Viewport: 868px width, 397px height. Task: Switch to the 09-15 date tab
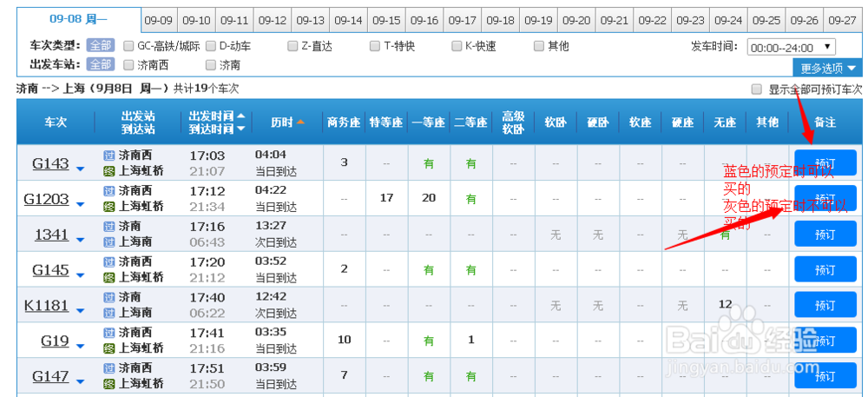point(386,21)
